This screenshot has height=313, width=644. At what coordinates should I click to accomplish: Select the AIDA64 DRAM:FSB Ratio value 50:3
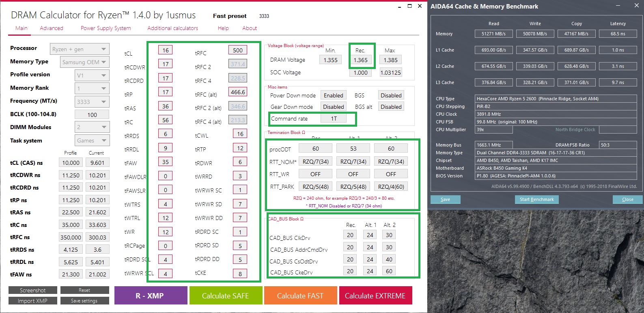[x=618, y=145]
